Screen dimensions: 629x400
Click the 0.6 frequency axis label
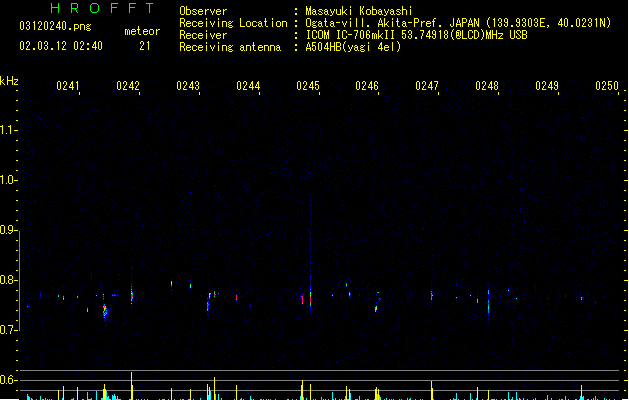coord(8,380)
